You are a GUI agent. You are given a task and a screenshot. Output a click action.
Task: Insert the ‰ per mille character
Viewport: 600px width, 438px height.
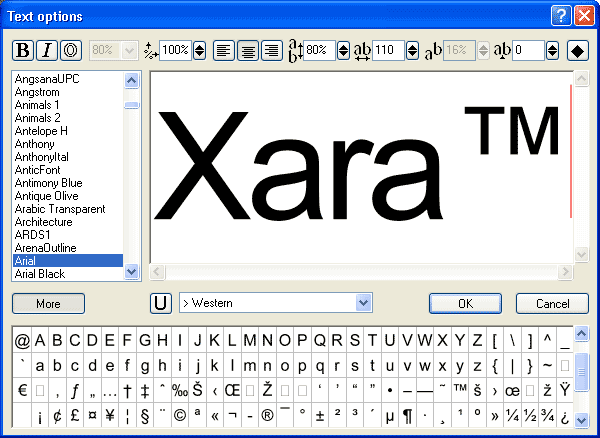click(x=180, y=391)
